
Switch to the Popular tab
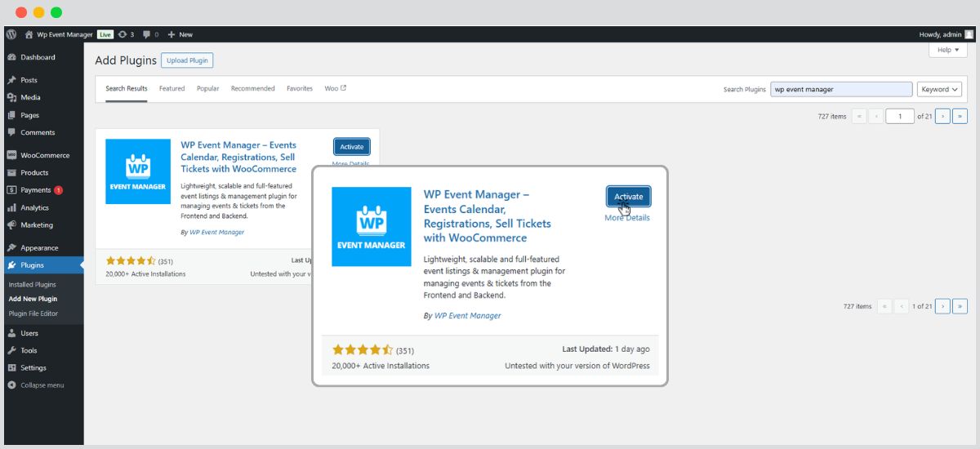[x=208, y=88]
